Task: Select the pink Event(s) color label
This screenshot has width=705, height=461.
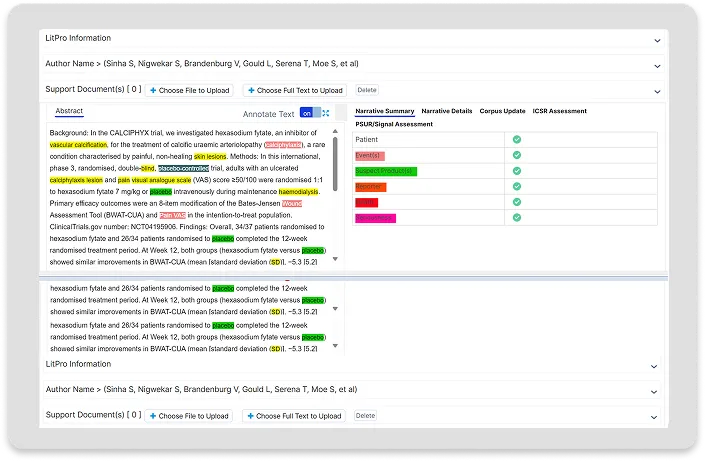Action: [x=370, y=156]
